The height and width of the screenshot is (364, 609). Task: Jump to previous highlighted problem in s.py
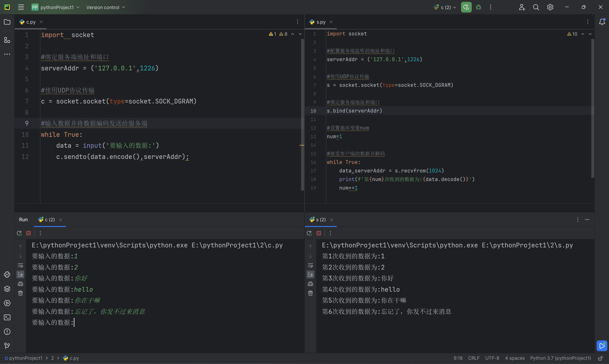click(x=583, y=34)
